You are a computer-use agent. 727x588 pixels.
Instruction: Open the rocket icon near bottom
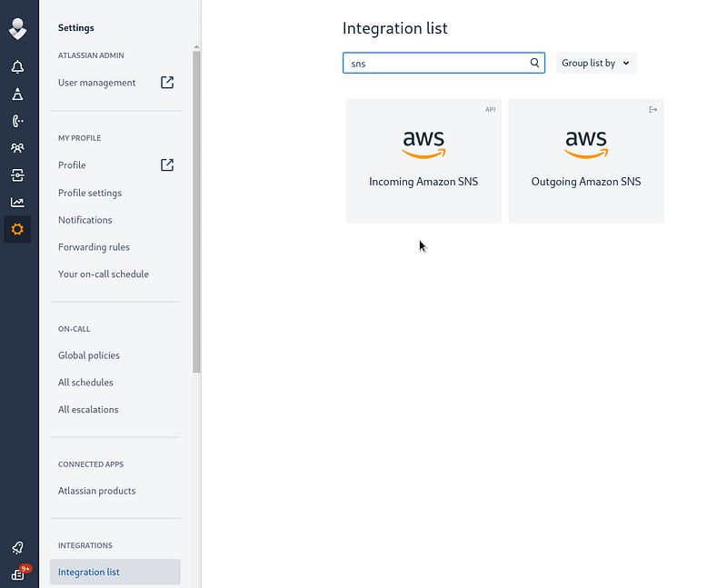click(17, 548)
